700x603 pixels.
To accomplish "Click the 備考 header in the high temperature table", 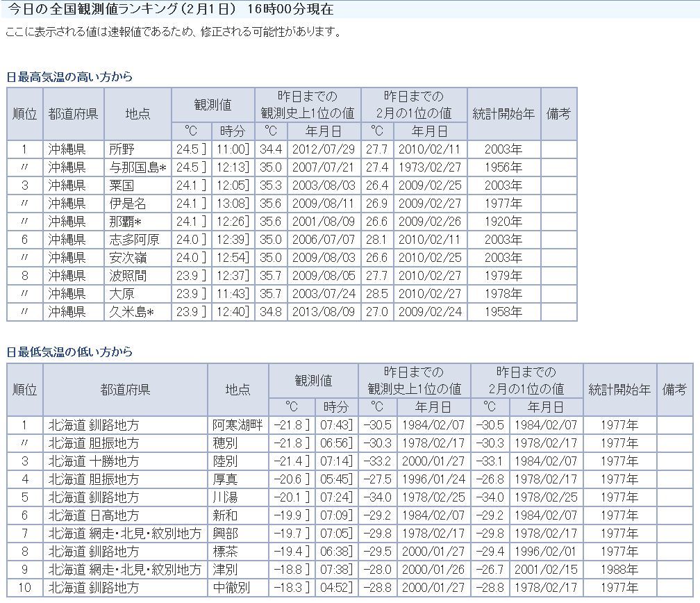I will click(x=558, y=114).
